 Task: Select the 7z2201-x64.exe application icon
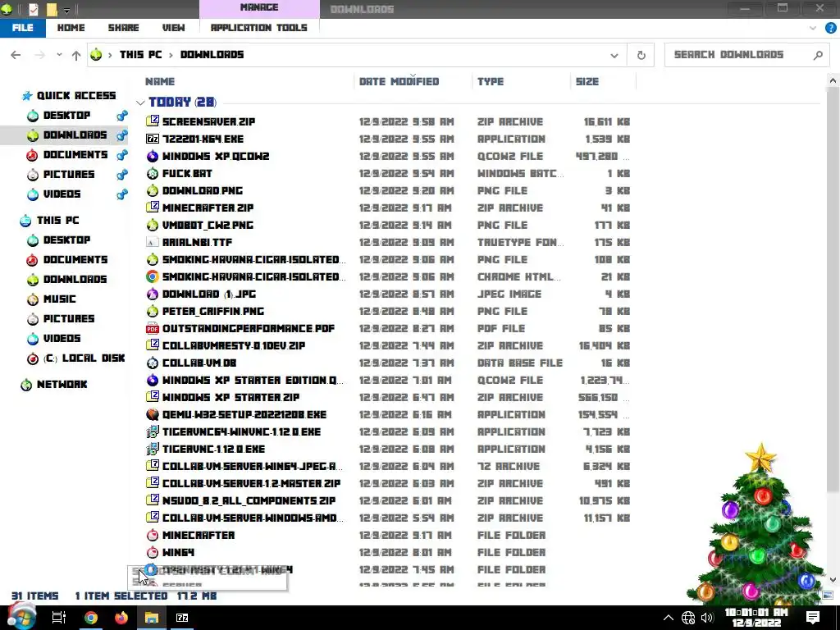tap(153, 139)
